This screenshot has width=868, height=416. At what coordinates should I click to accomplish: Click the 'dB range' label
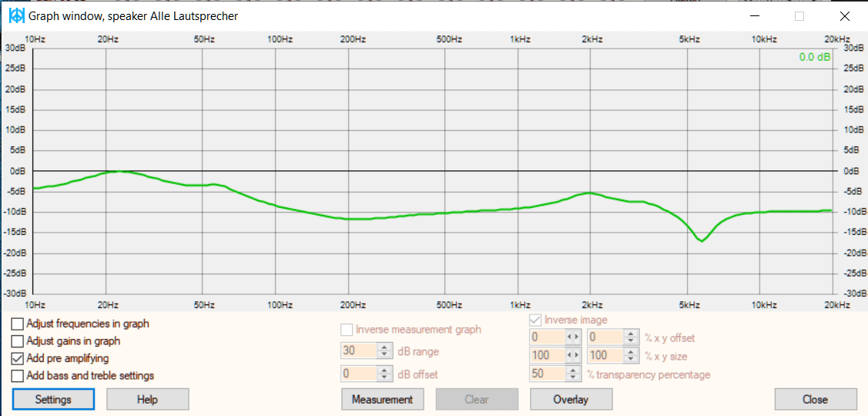(418, 351)
